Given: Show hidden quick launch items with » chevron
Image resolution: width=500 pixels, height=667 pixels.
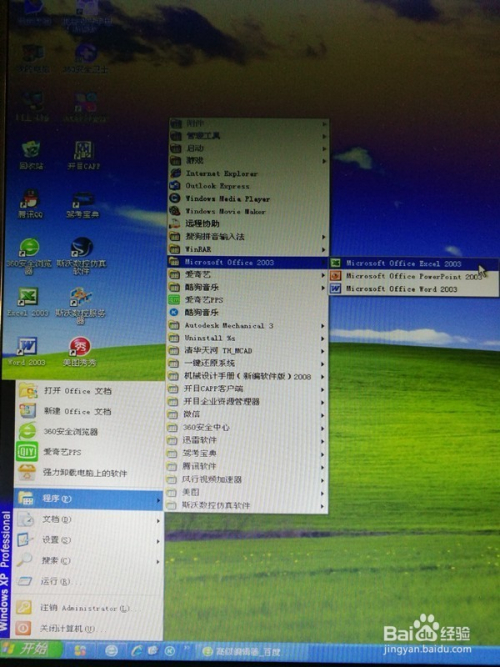Looking at the screenshot, I should 186,648.
